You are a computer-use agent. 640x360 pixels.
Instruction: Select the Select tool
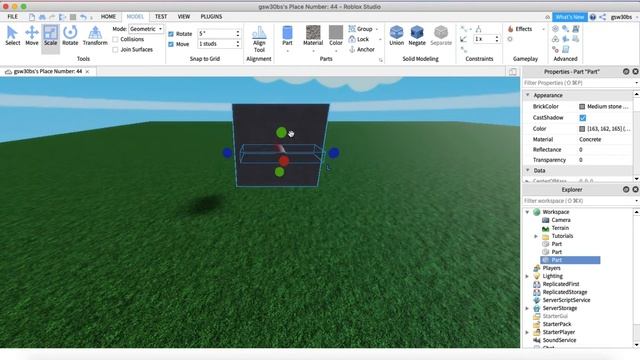coord(12,36)
